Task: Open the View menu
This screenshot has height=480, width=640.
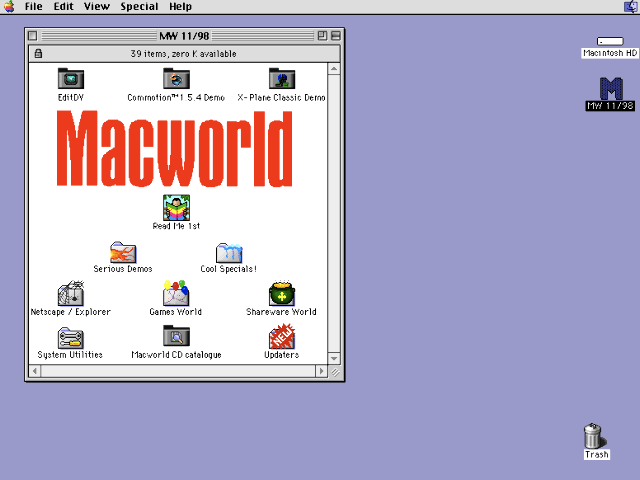Action: [x=97, y=7]
